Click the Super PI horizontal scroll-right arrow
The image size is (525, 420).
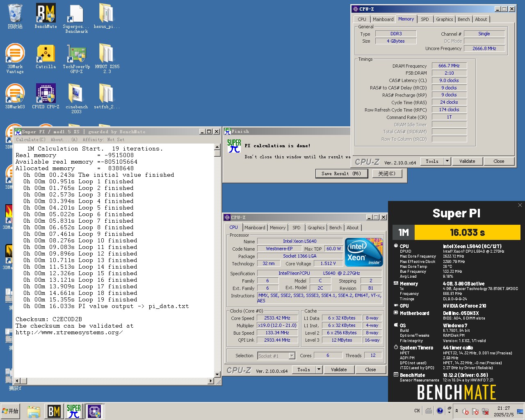coord(211,381)
